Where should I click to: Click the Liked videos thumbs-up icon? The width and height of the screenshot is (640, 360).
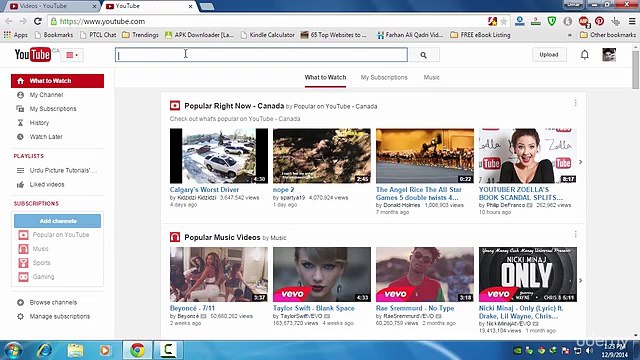pos(20,184)
